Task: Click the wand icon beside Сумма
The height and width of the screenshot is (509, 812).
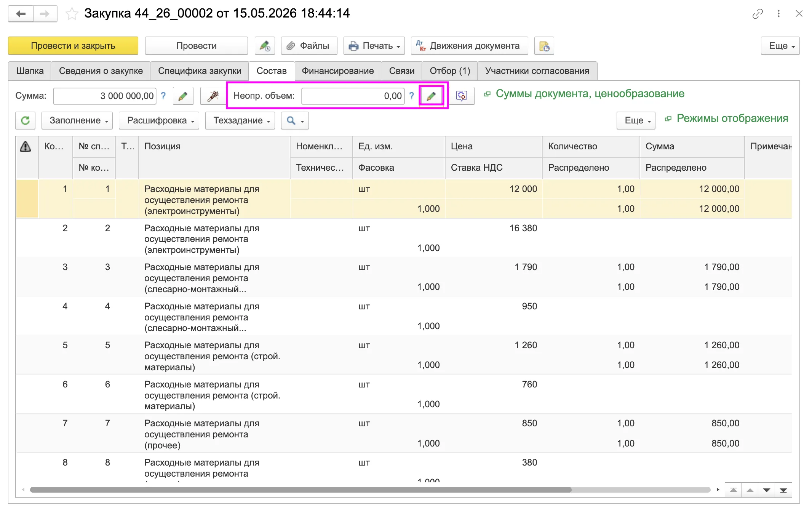Action: [x=213, y=96]
